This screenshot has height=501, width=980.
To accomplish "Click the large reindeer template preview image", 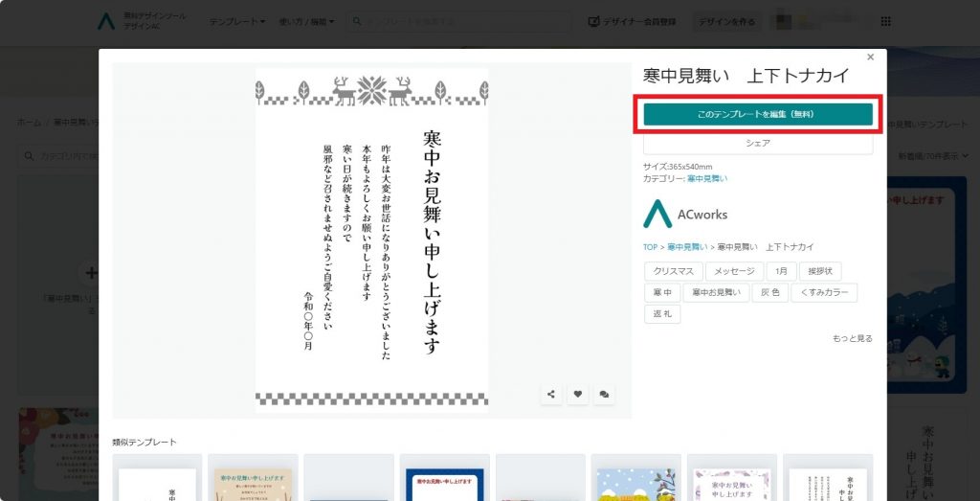I will (x=372, y=240).
